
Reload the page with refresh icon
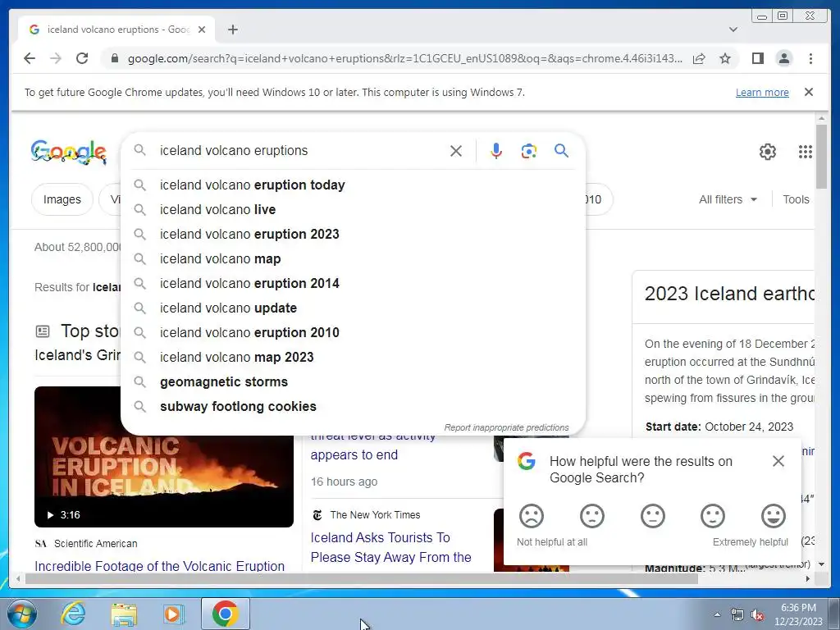[82, 58]
